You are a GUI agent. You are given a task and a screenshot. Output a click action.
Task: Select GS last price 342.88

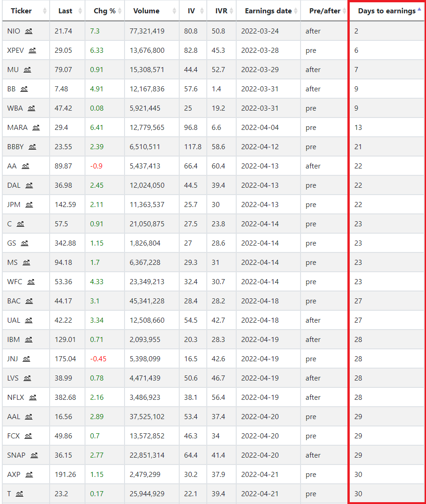(x=65, y=243)
